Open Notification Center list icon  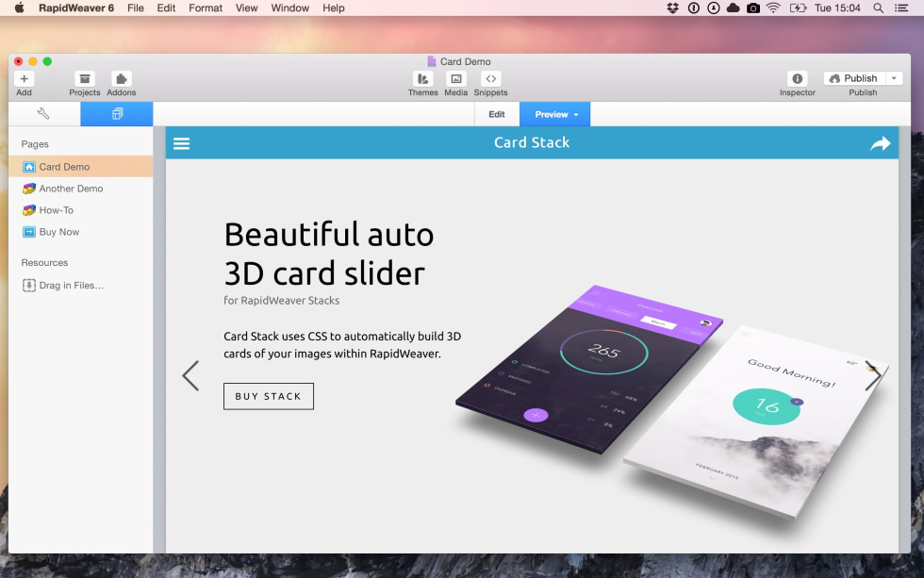tap(901, 8)
